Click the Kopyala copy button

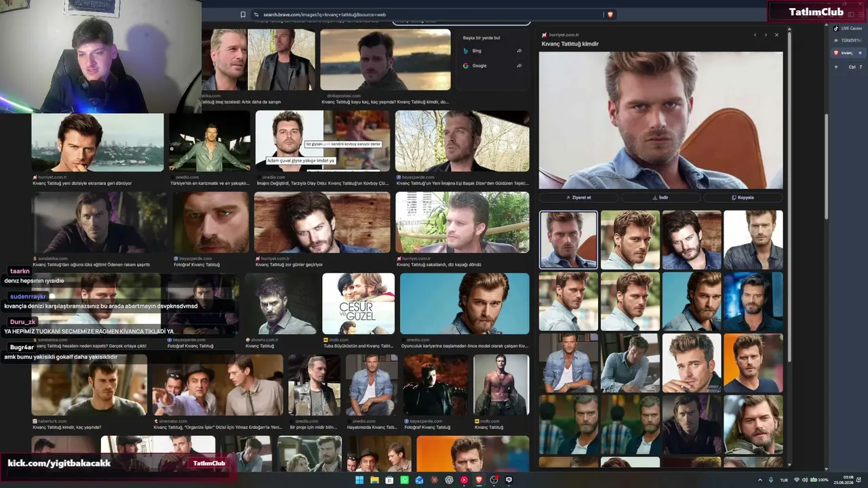743,197
